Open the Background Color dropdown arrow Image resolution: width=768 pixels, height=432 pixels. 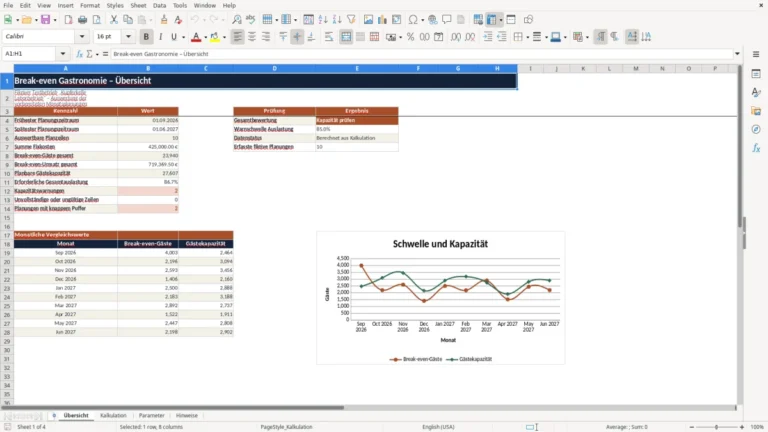224,37
